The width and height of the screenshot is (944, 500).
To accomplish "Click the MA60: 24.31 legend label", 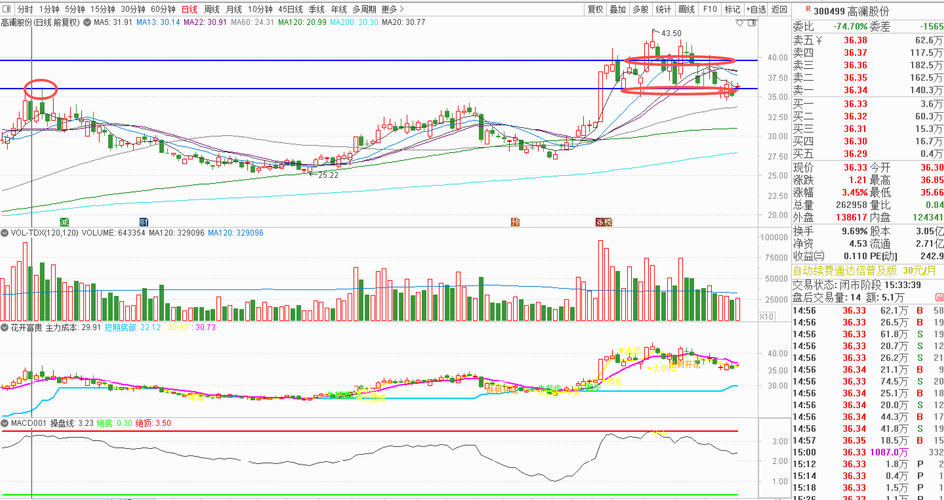I will 252,22.
